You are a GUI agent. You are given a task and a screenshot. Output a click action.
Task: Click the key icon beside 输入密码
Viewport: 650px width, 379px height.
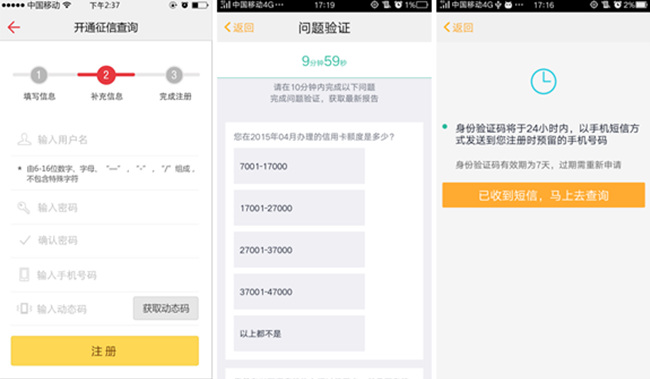tap(24, 207)
